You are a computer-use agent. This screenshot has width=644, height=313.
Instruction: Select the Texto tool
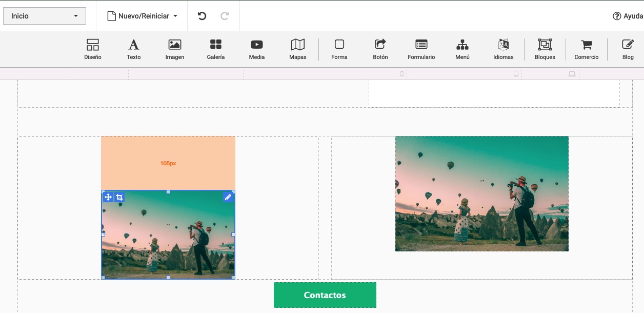click(133, 49)
